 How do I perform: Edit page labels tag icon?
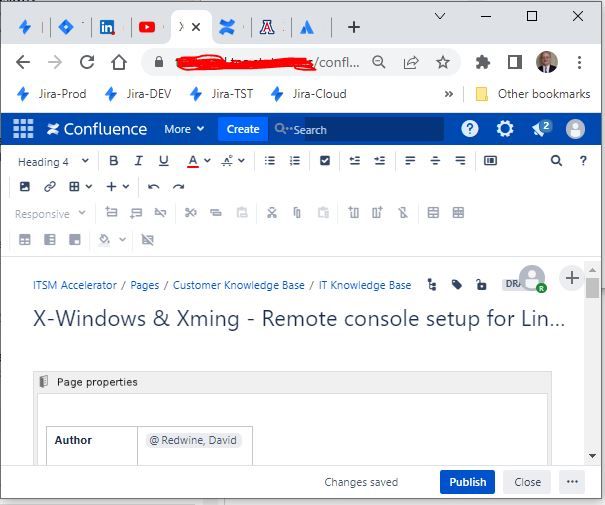click(x=457, y=285)
